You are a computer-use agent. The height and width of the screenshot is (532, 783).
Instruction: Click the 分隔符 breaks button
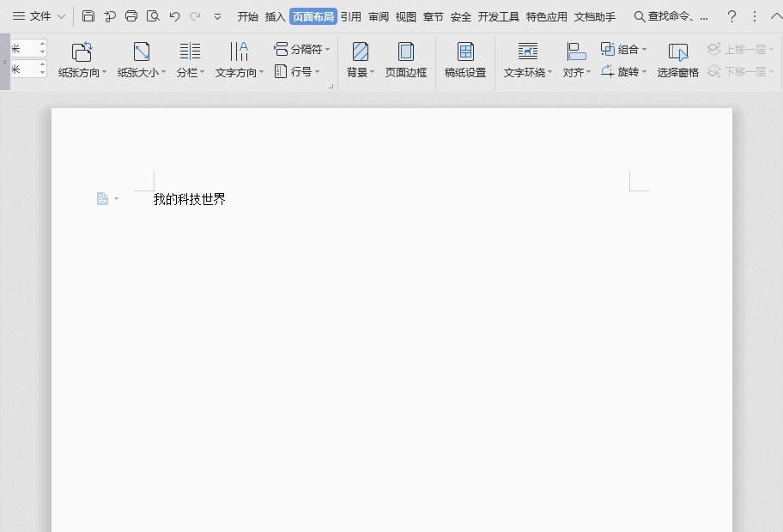point(302,49)
